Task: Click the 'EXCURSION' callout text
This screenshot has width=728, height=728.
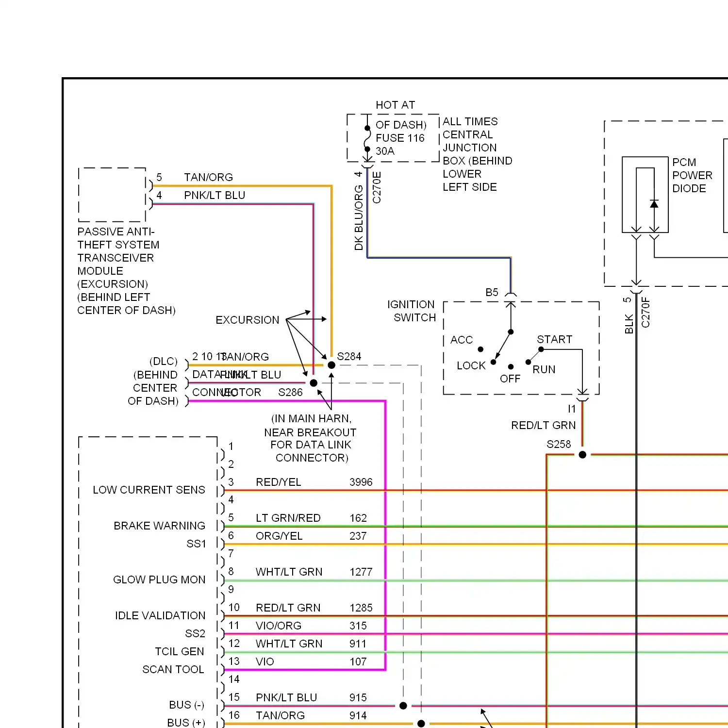Action: 247,320
